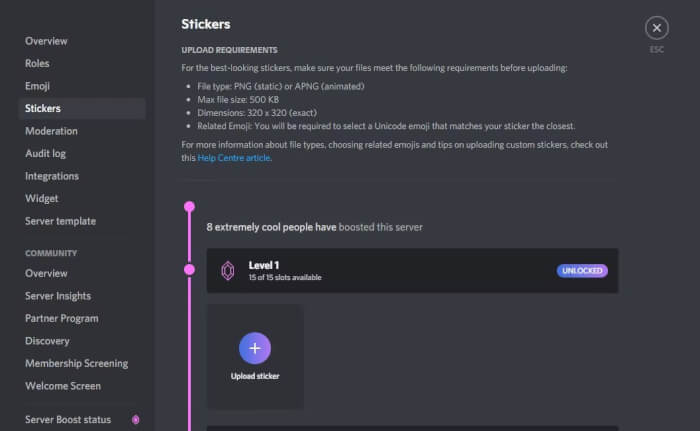700x431 pixels.
Task: Go to Server template
Action: [60, 221]
